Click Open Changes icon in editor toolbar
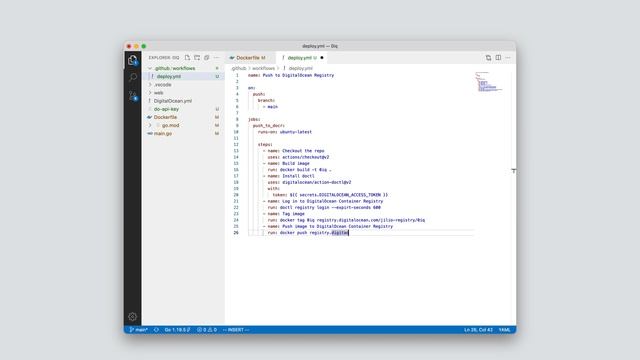 pyautogui.click(x=488, y=58)
